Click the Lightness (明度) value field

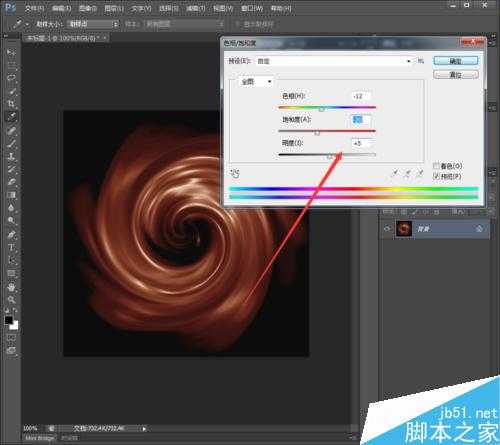coord(361,143)
